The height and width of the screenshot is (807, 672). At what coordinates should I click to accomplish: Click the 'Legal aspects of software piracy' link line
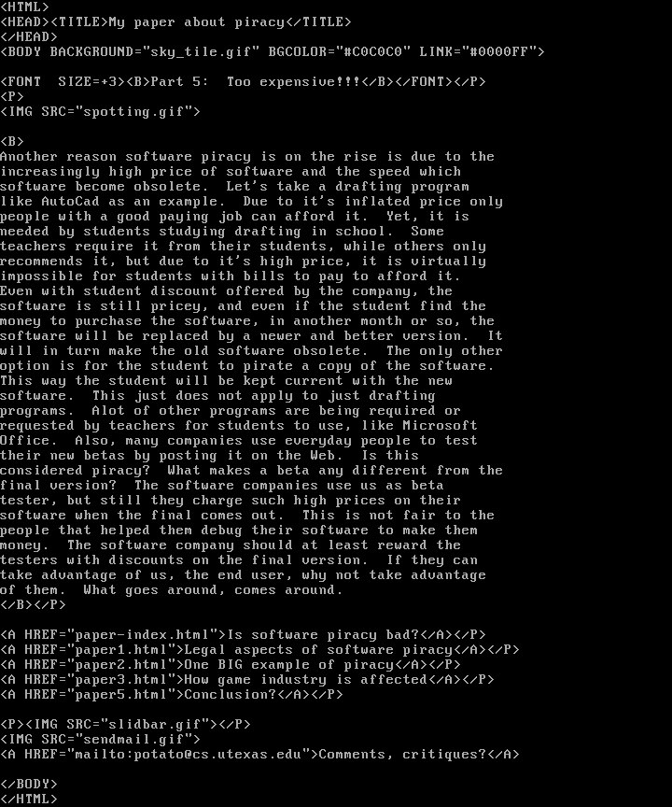pos(259,649)
